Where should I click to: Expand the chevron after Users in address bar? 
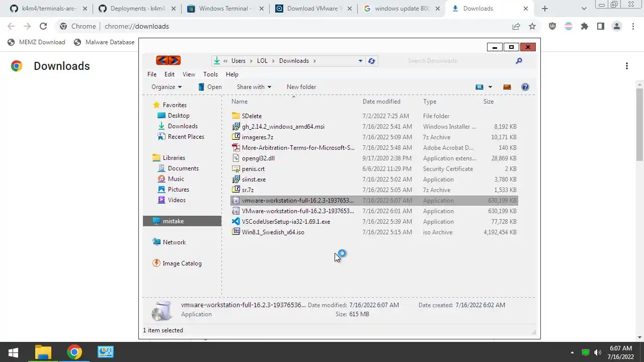point(251,61)
